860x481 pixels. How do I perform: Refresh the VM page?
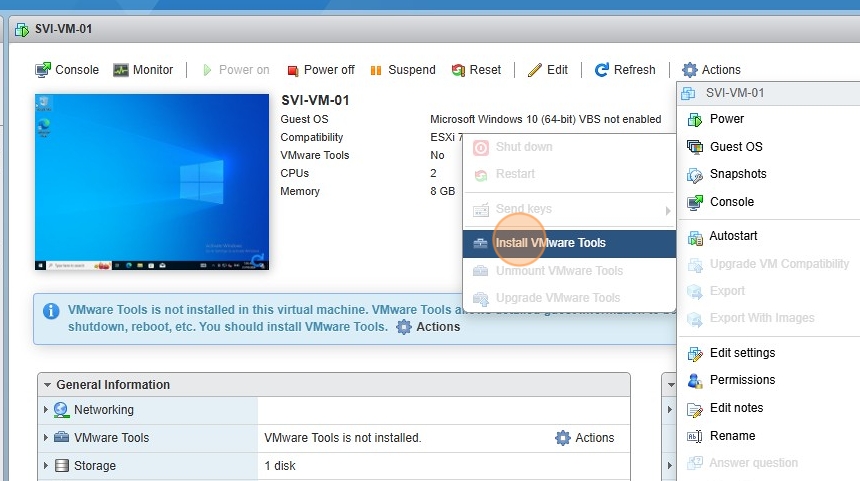625,70
